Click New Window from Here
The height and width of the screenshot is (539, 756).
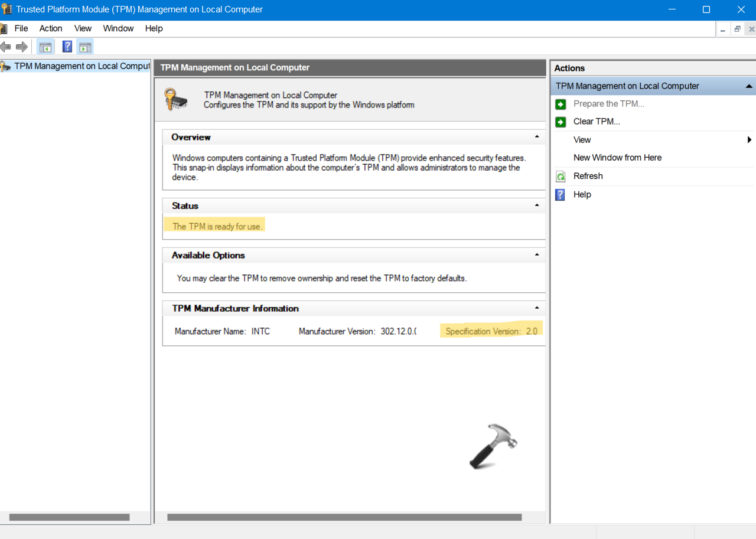617,158
